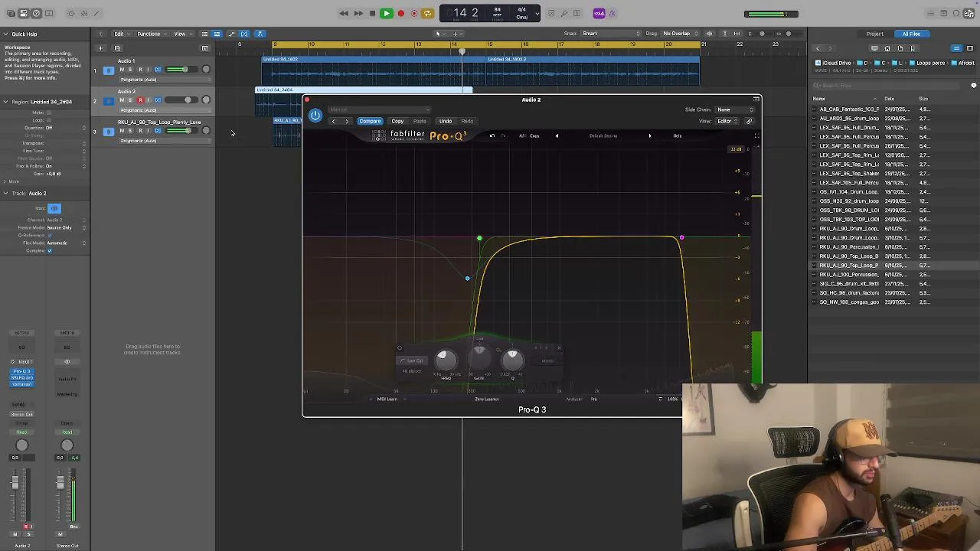This screenshot has width=980, height=551.
Task: Toggle the Pro-Q 3 plugin power button
Action: tap(315, 116)
